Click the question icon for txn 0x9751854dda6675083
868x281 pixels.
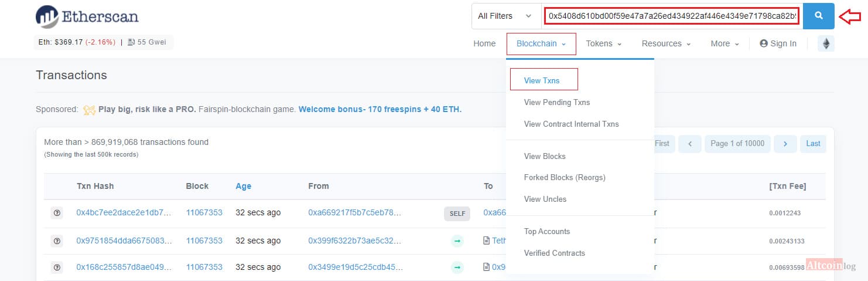click(57, 241)
